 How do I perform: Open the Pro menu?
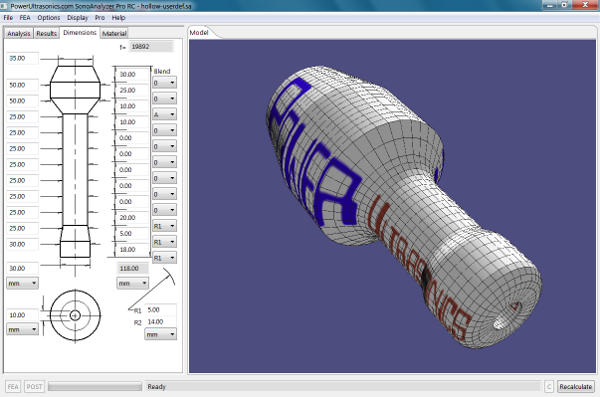point(99,18)
